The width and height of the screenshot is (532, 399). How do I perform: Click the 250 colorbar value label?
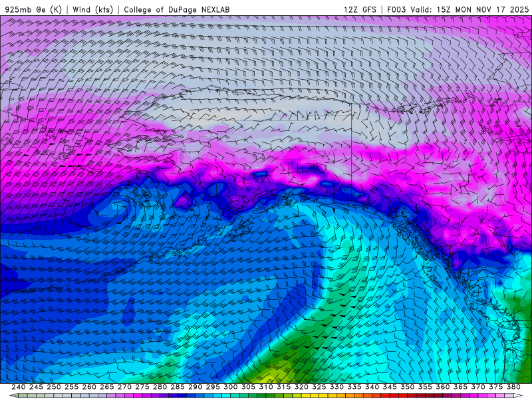tap(54, 387)
